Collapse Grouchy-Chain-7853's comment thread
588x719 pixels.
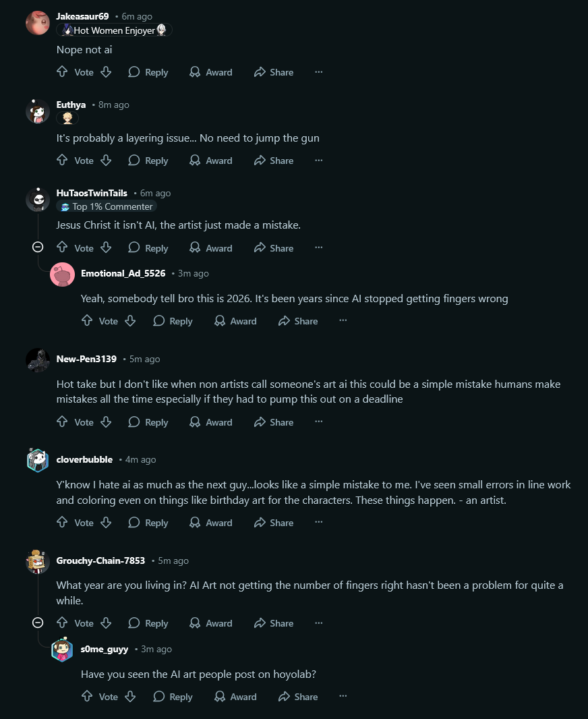(38, 623)
